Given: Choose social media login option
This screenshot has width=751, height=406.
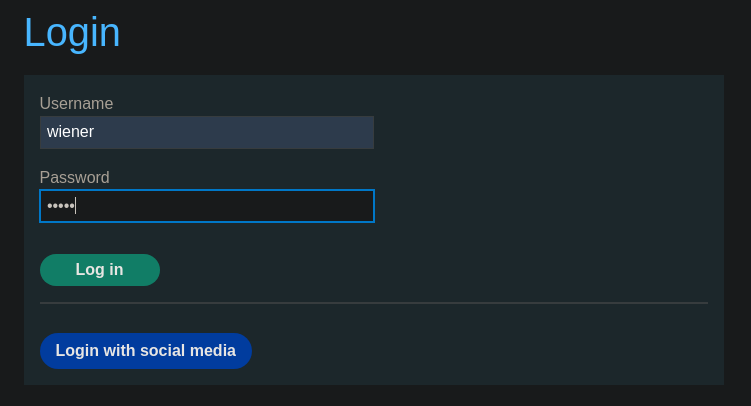Looking at the screenshot, I should tap(145, 351).
